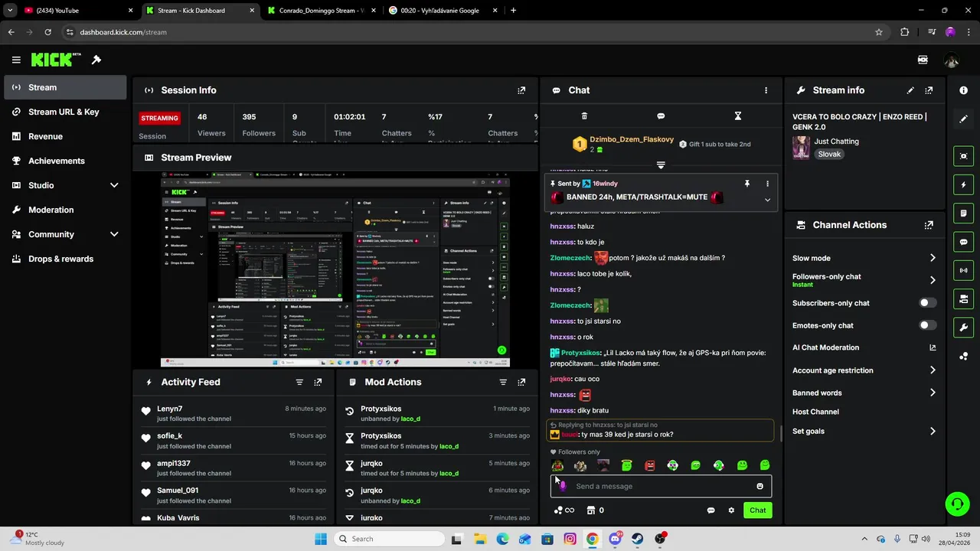The height and width of the screenshot is (551, 980).
Task: Click Host Channel action
Action: point(815,412)
